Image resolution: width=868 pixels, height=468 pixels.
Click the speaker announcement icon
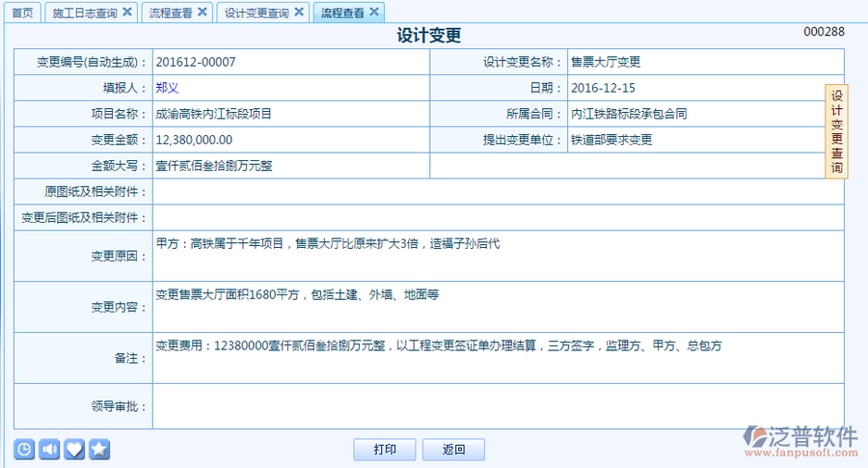(49, 449)
